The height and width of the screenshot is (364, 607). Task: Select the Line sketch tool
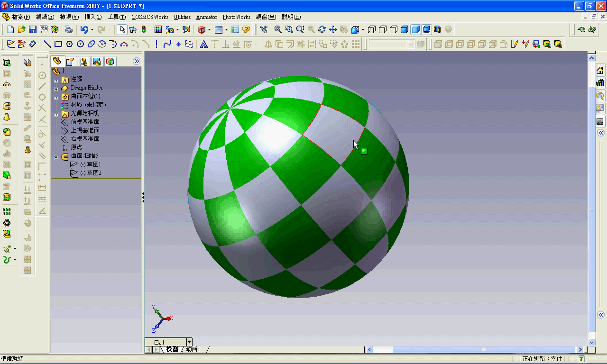pyautogui.click(x=48, y=45)
